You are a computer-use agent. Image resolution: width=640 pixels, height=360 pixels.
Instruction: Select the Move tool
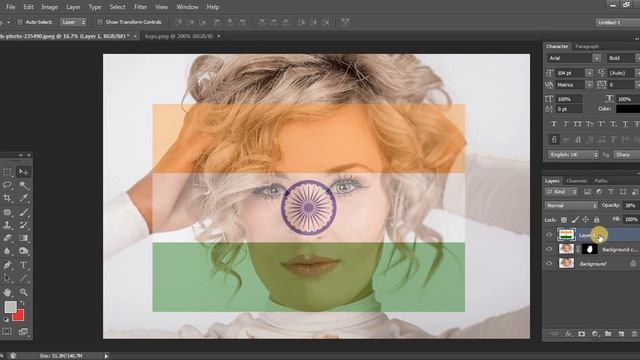23,172
